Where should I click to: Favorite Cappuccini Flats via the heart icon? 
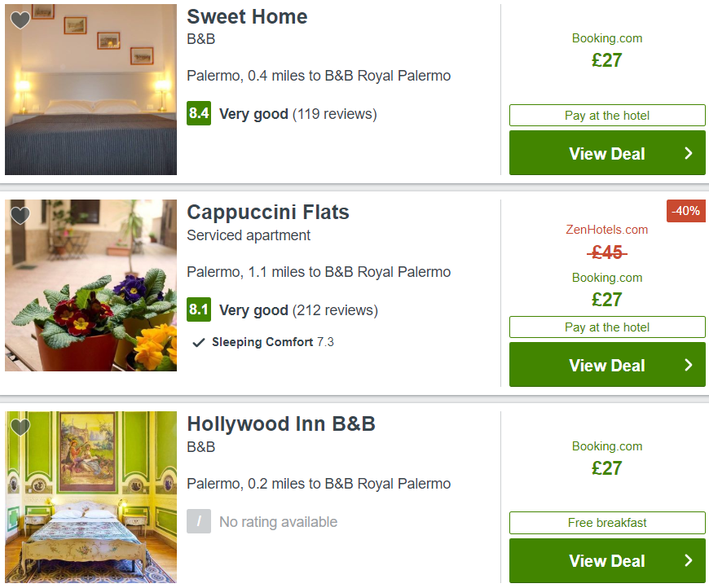(20, 215)
